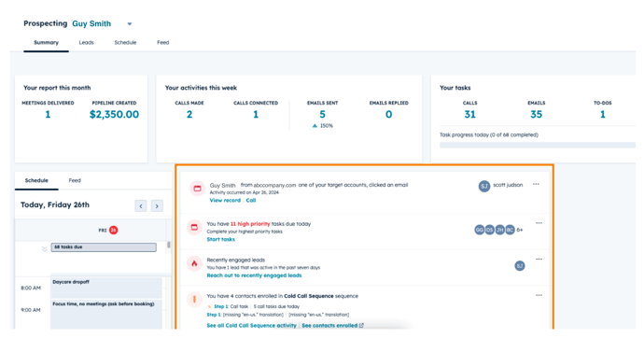Click the DS avatar in the high priority tasks card
Viewport: 644px width, 338px height.
tap(490, 230)
